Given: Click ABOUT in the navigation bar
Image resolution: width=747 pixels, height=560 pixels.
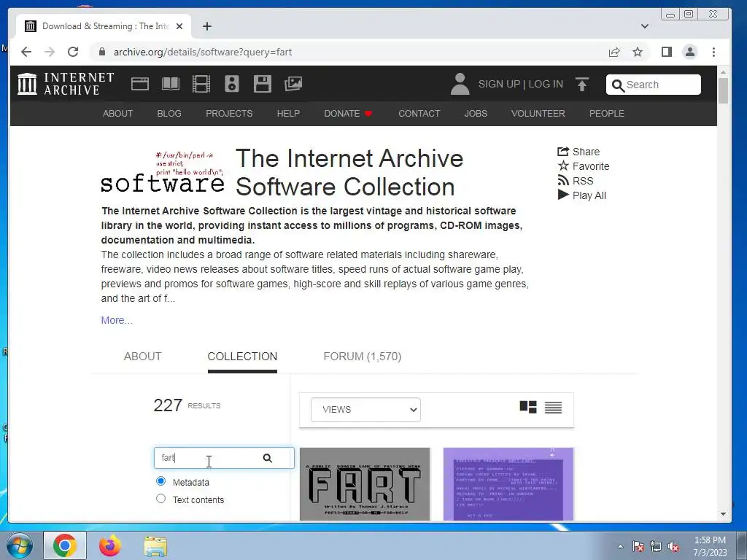Looking at the screenshot, I should click(117, 113).
